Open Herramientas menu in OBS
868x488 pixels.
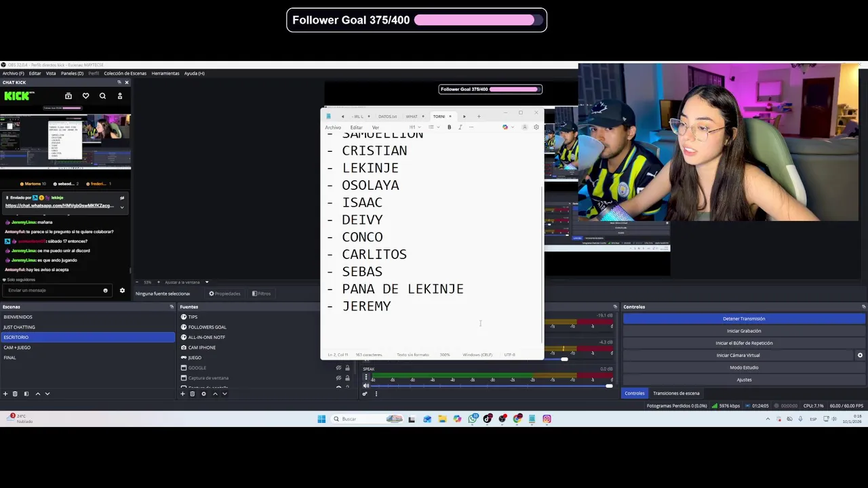(x=165, y=73)
